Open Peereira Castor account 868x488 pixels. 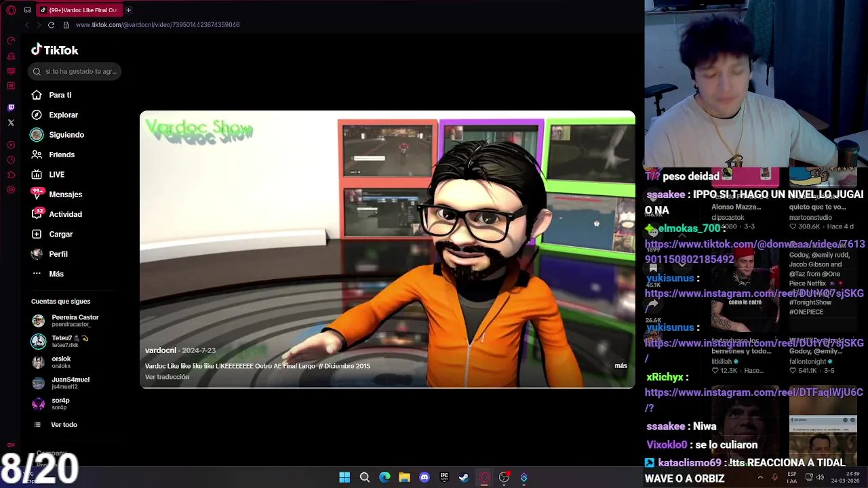pos(65,321)
